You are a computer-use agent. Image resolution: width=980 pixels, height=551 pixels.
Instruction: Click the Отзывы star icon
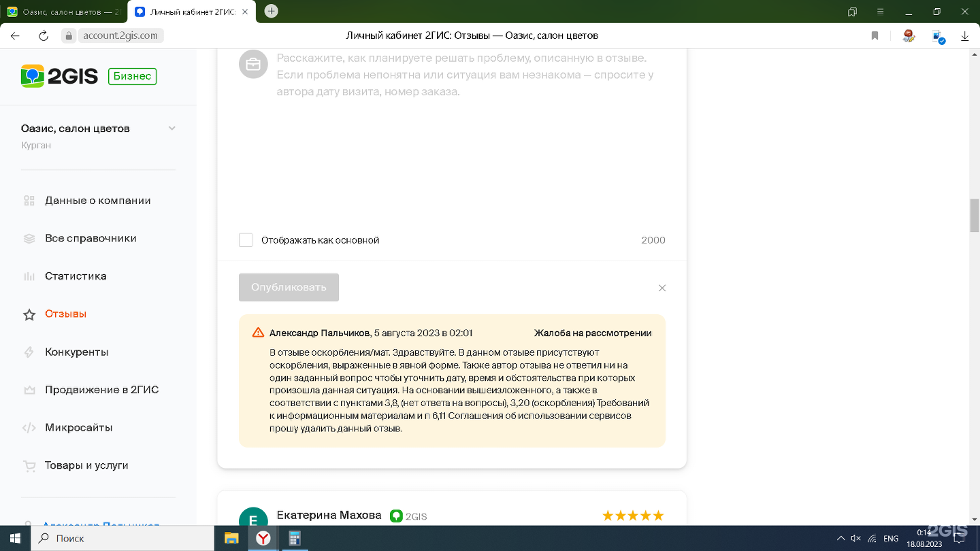[29, 315]
